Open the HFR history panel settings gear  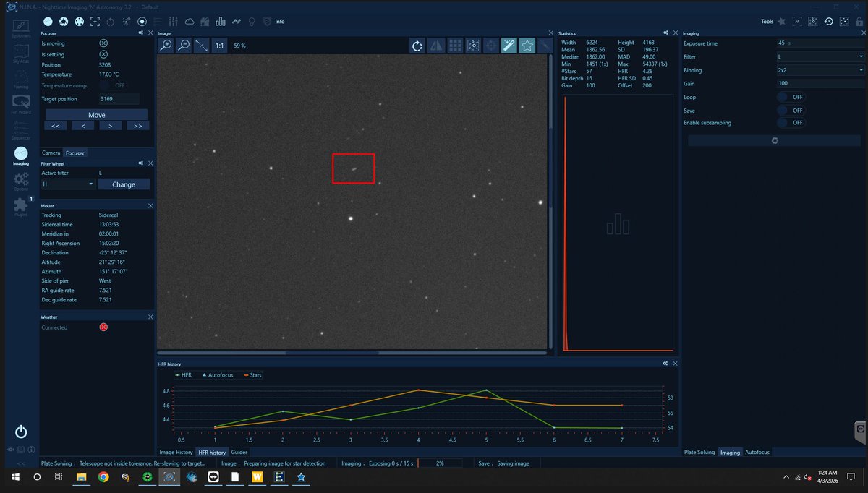pos(665,365)
